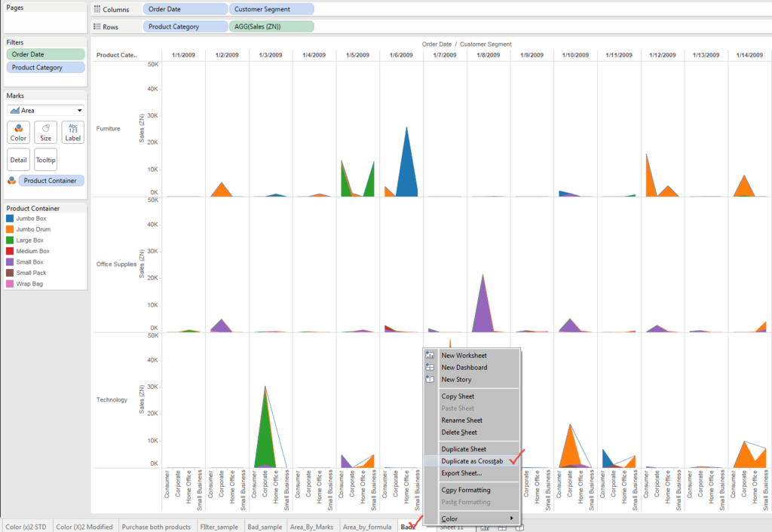Click color-dots icon beside Product Container pill
Screen dimensions: 772x532
click(x=11, y=181)
